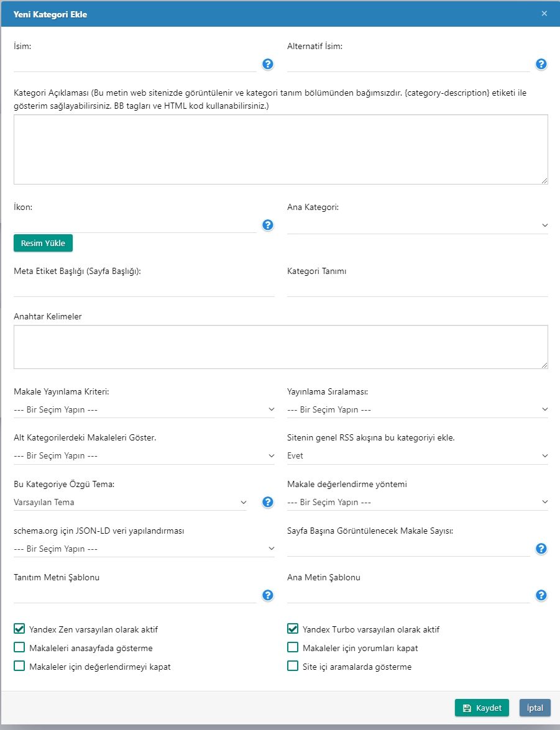Click into the Anahtar Kelimeler text area
This screenshot has width=560, height=730.
[x=280, y=347]
